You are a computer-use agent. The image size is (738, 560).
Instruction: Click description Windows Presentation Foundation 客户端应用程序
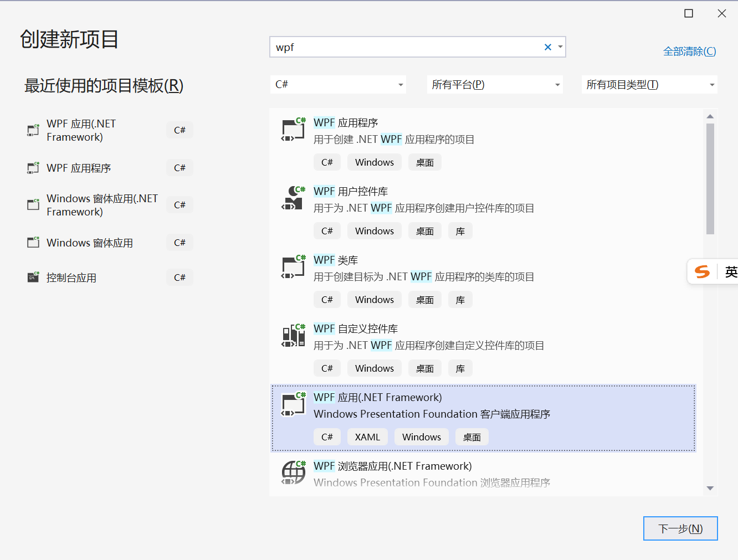(x=432, y=414)
